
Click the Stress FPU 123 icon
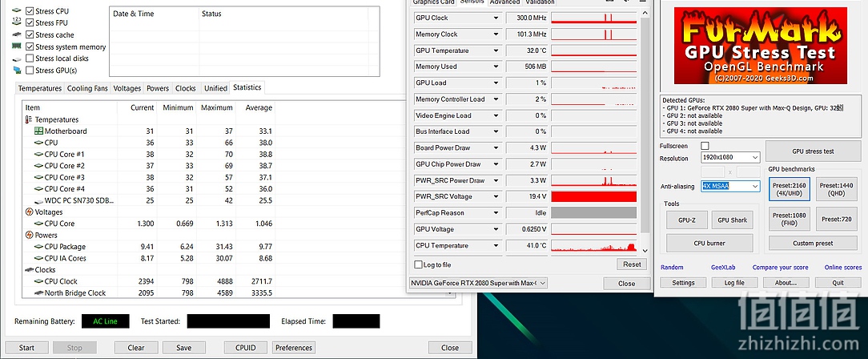point(17,22)
